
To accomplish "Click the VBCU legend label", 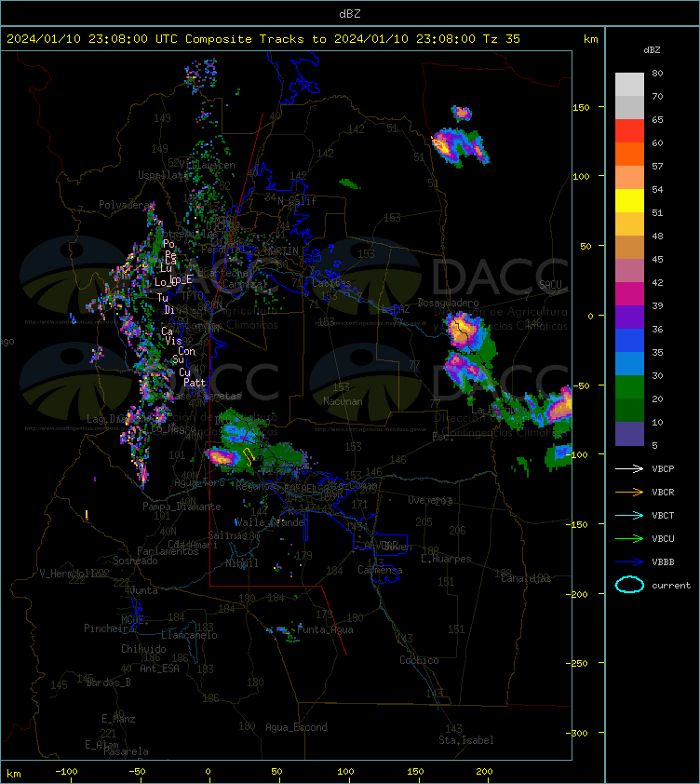I will tap(663, 538).
